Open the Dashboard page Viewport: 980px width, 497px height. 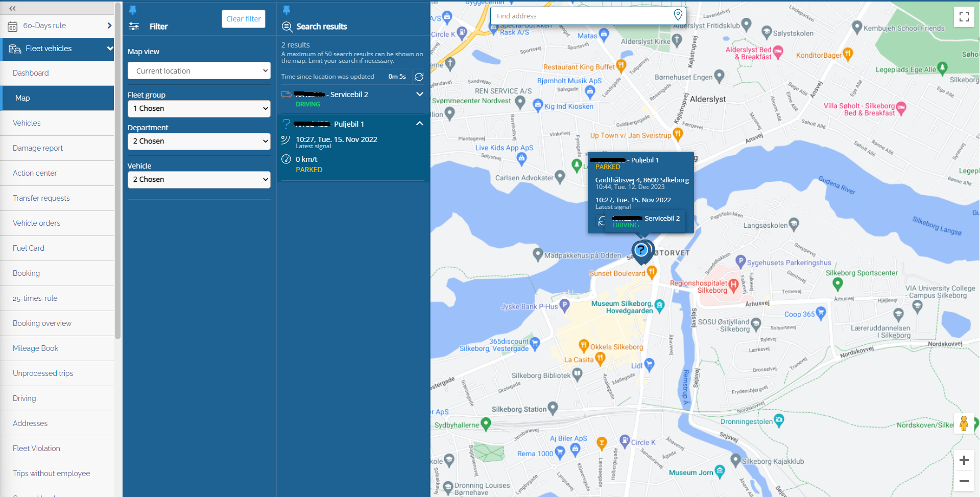(57, 73)
